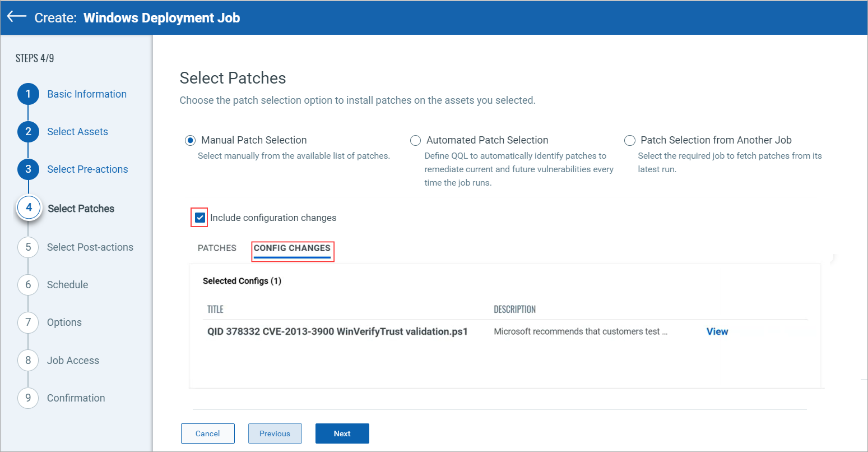Uncheck Include configuration changes
This screenshot has height=452, width=868.
click(x=199, y=218)
